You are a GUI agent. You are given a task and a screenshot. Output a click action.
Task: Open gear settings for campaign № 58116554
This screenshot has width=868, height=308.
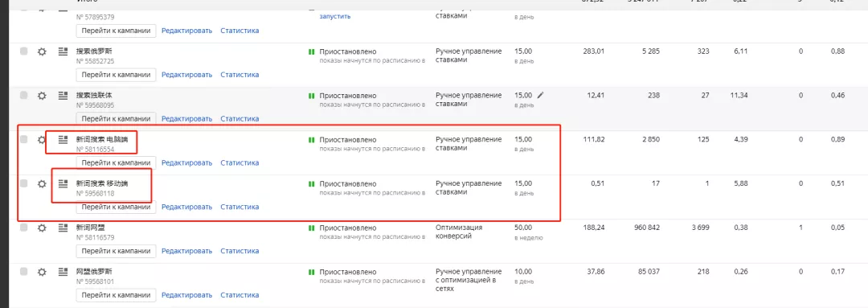(42, 140)
